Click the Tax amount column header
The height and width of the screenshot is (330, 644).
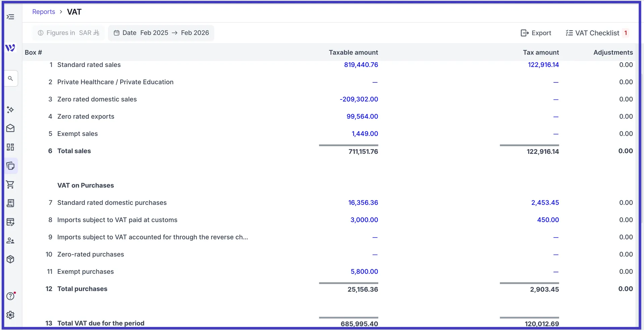pyautogui.click(x=541, y=52)
